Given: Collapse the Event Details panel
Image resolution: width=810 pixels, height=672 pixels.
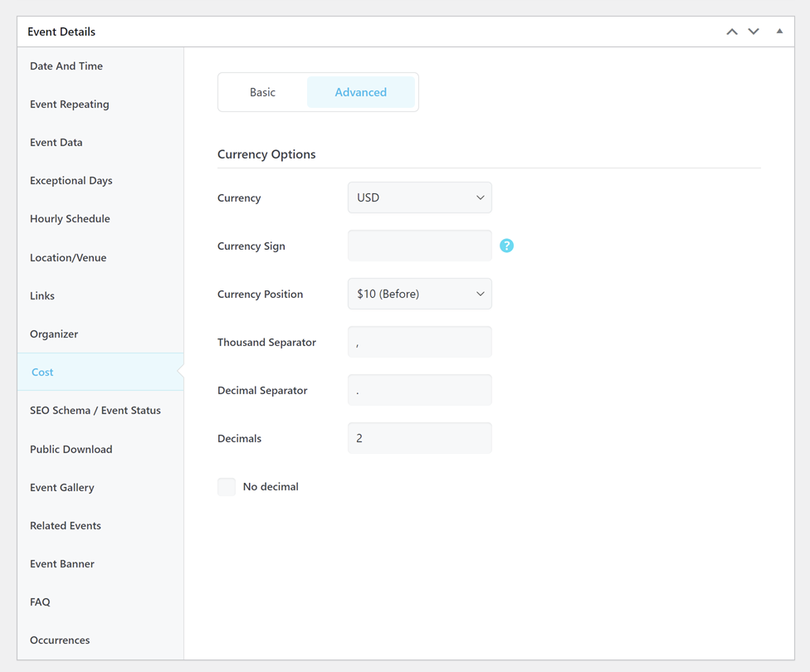Looking at the screenshot, I should coord(779,32).
